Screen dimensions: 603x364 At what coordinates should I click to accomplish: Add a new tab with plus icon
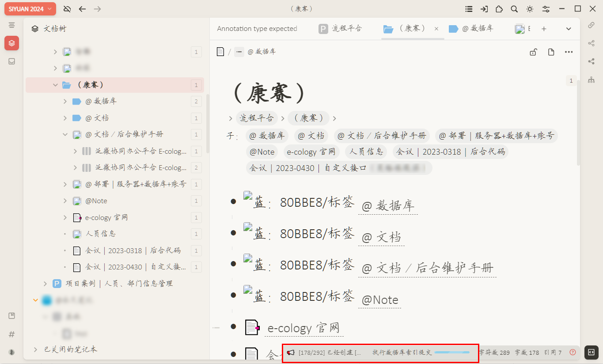point(544,29)
